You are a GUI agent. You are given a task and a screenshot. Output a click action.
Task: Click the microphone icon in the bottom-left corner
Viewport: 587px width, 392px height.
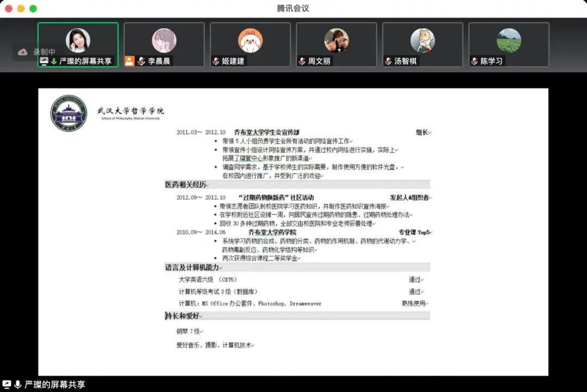coord(17,384)
